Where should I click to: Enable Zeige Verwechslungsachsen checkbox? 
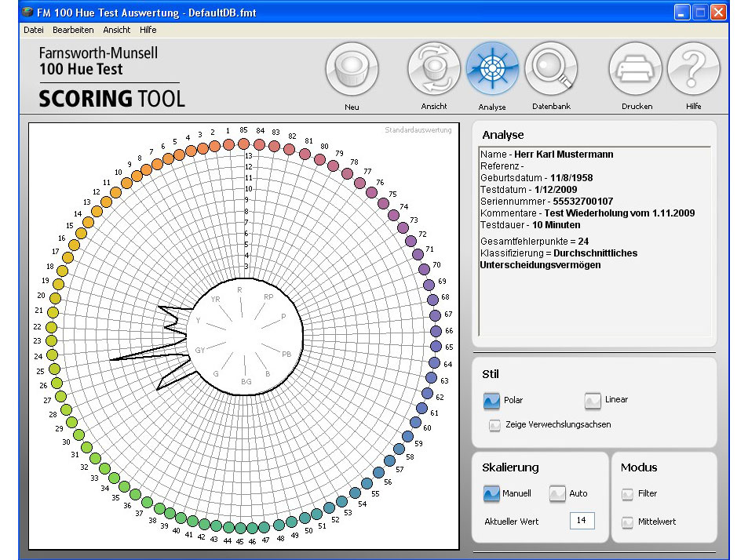pyautogui.click(x=494, y=424)
